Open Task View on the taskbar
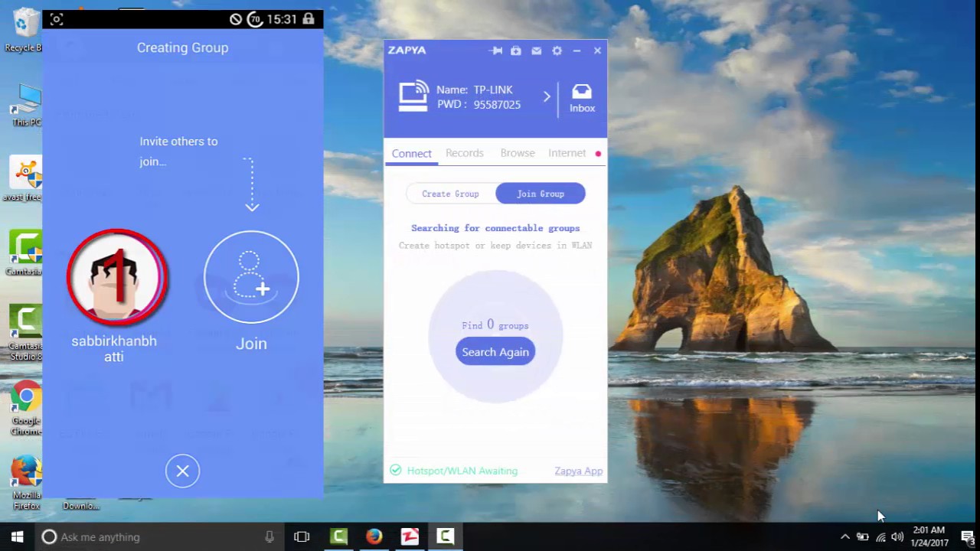The image size is (980, 551). (302, 537)
